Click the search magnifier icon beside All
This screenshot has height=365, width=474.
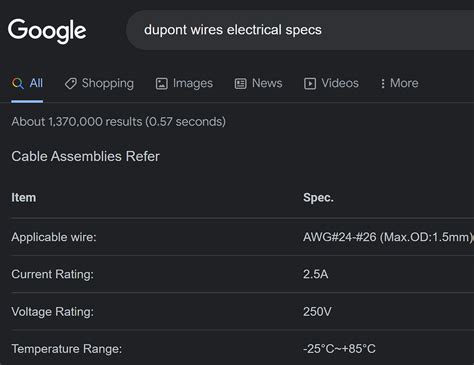pos(18,83)
